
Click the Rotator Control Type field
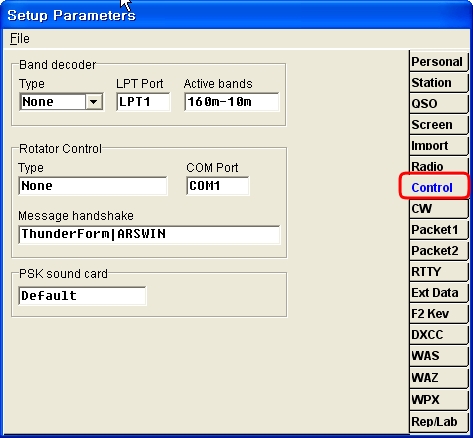(93, 186)
